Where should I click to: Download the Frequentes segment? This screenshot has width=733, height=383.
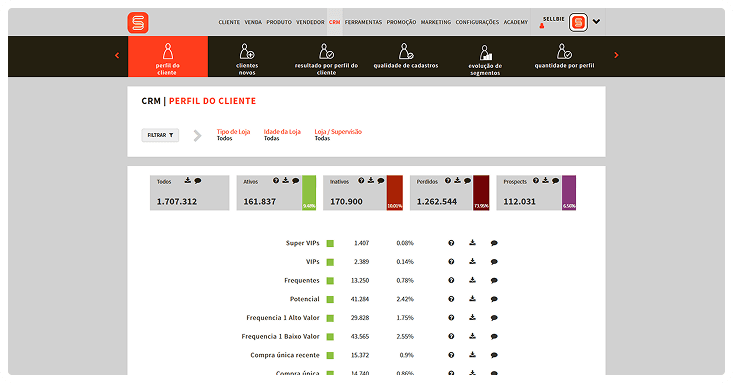(473, 280)
